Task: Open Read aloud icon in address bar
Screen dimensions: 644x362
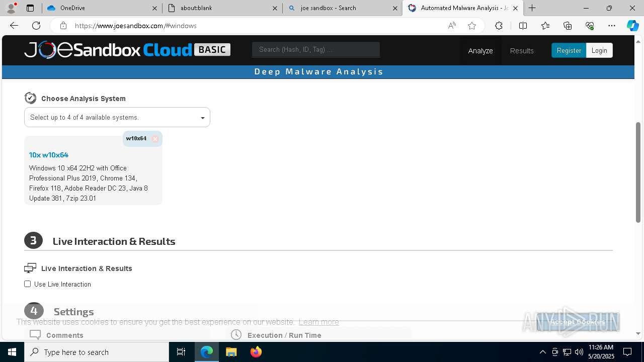Action: coord(452,26)
